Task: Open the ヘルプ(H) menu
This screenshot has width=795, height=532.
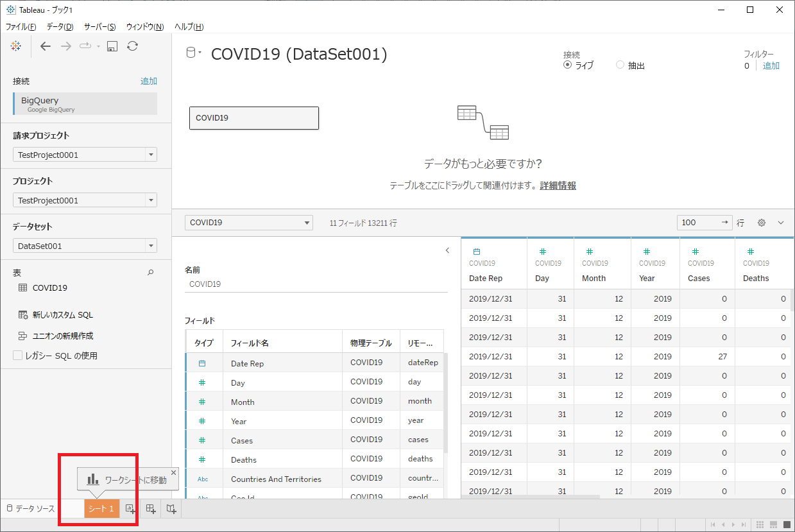Action: tap(189, 26)
